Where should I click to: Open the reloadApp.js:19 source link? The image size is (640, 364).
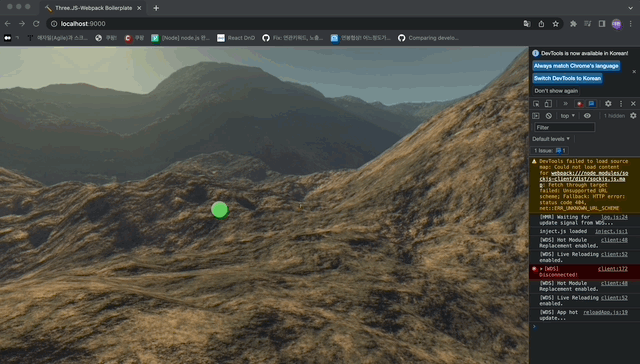(x=605, y=312)
